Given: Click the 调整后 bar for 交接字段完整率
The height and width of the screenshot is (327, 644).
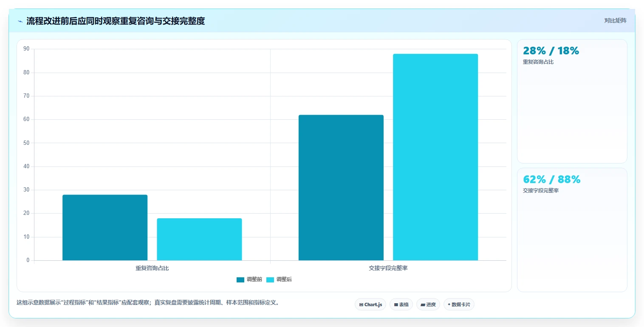Looking at the screenshot, I should point(435,157).
